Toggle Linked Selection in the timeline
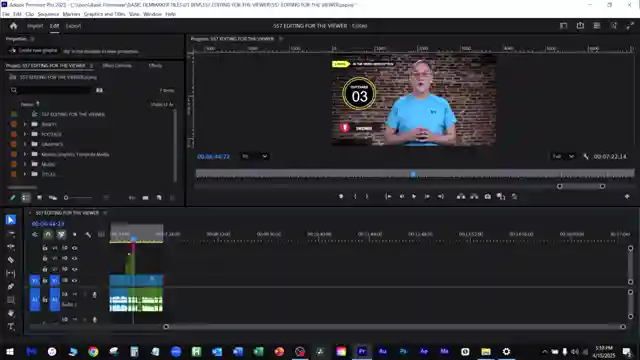This screenshot has width=640, height=360. pos(61,234)
